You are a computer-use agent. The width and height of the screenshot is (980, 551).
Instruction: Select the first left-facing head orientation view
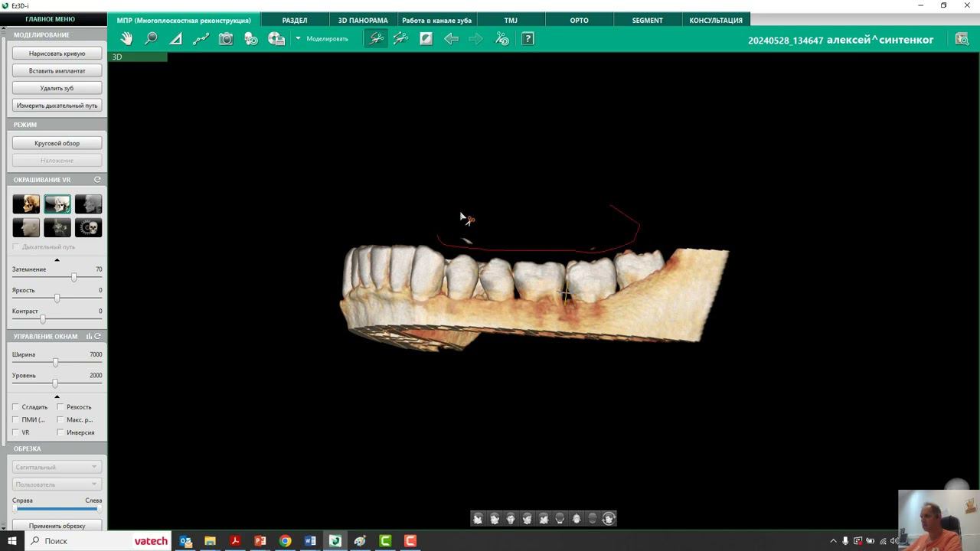point(478,518)
